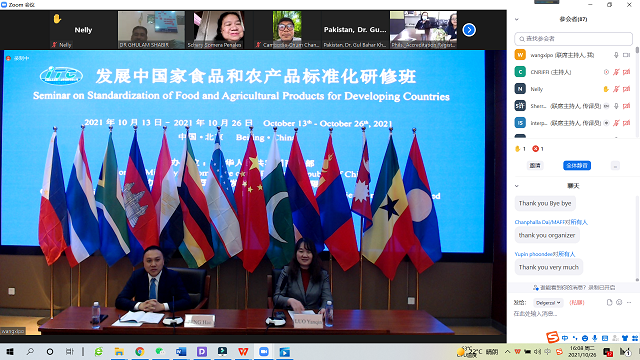Click 'Thank you very much' chat message

549,267
